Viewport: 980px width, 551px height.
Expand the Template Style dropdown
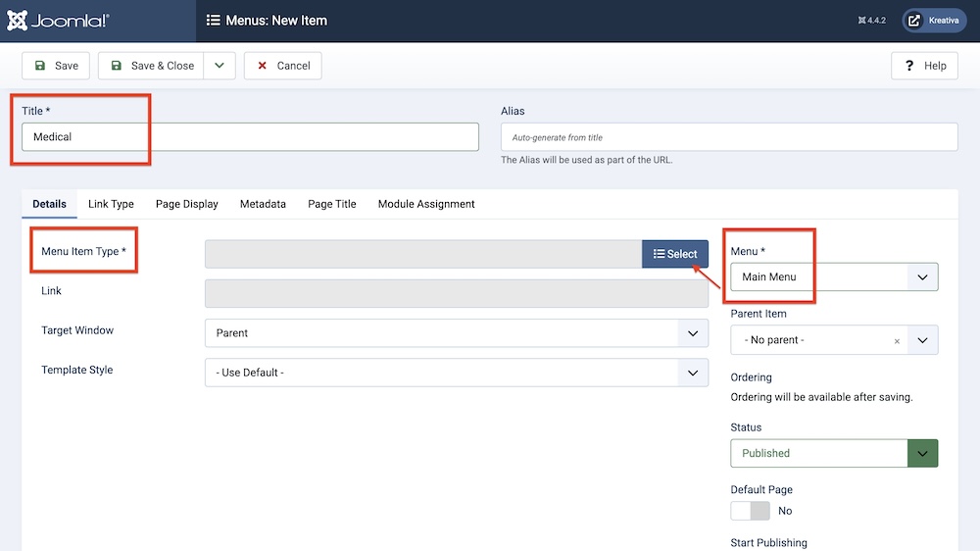[456, 373]
